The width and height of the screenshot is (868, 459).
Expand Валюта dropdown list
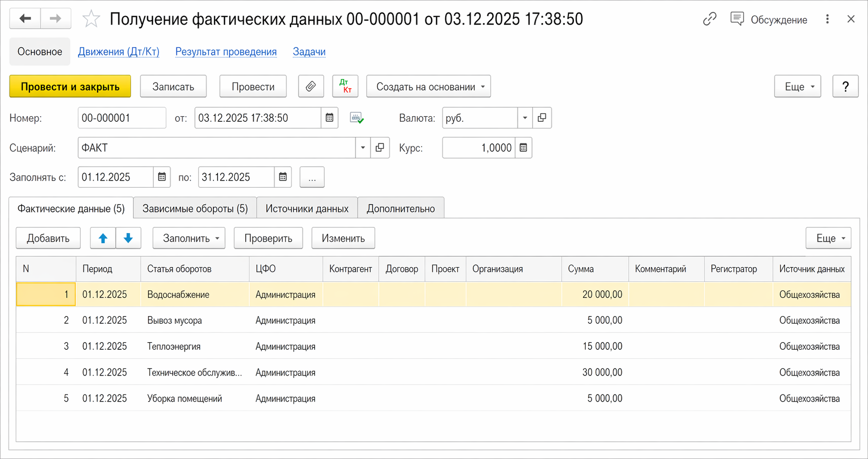[x=525, y=118]
